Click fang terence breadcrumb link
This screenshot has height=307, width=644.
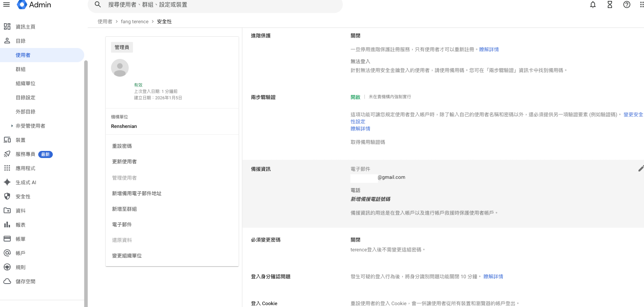135,22
